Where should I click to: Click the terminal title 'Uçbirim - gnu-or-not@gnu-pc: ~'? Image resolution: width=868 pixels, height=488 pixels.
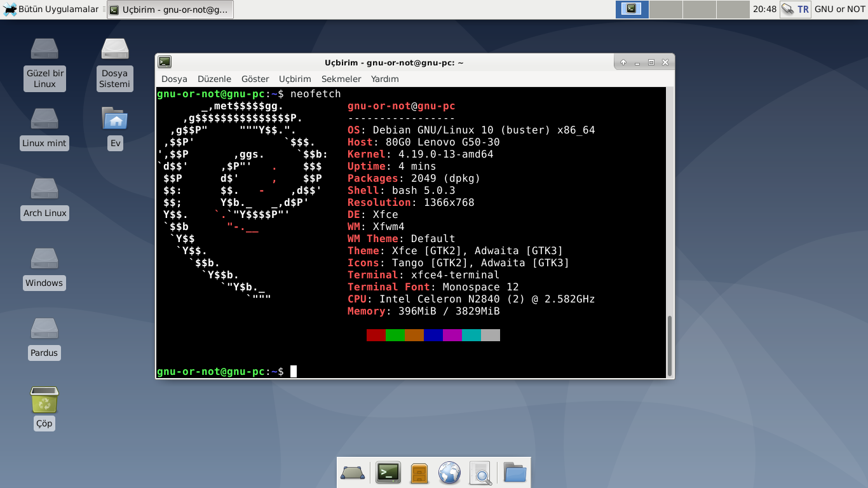[x=394, y=62]
